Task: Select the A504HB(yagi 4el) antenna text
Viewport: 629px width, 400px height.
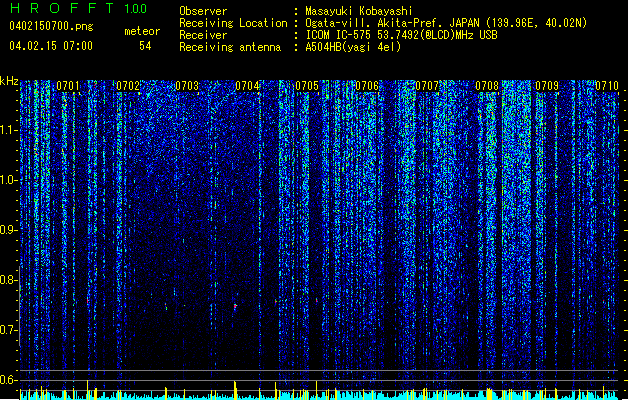Action: point(353,47)
